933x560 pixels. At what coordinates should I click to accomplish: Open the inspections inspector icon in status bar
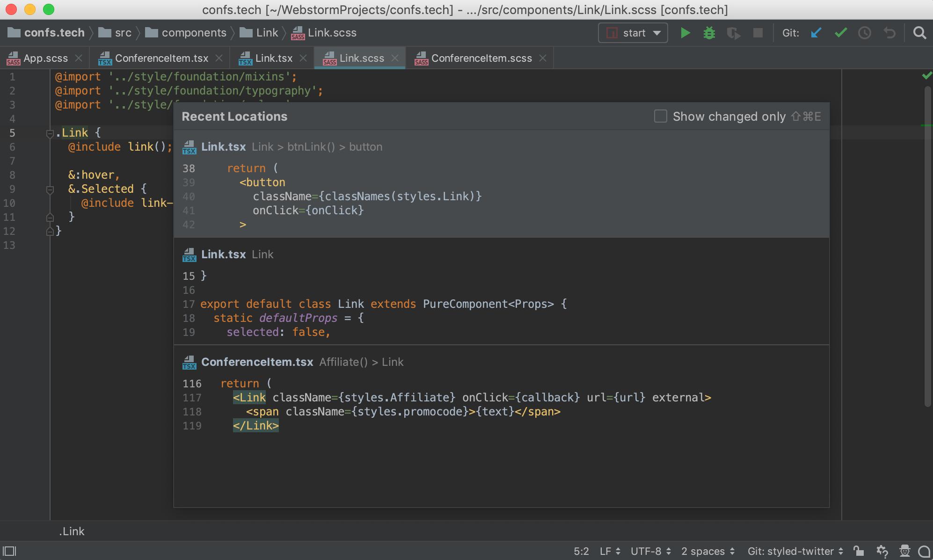pyautogui.click(x=905, y=551)
